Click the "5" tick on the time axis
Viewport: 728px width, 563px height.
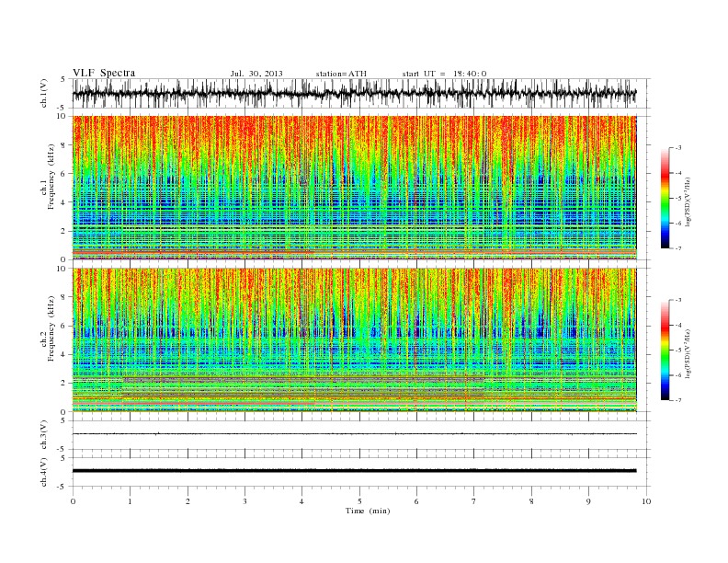click(359, 501)
